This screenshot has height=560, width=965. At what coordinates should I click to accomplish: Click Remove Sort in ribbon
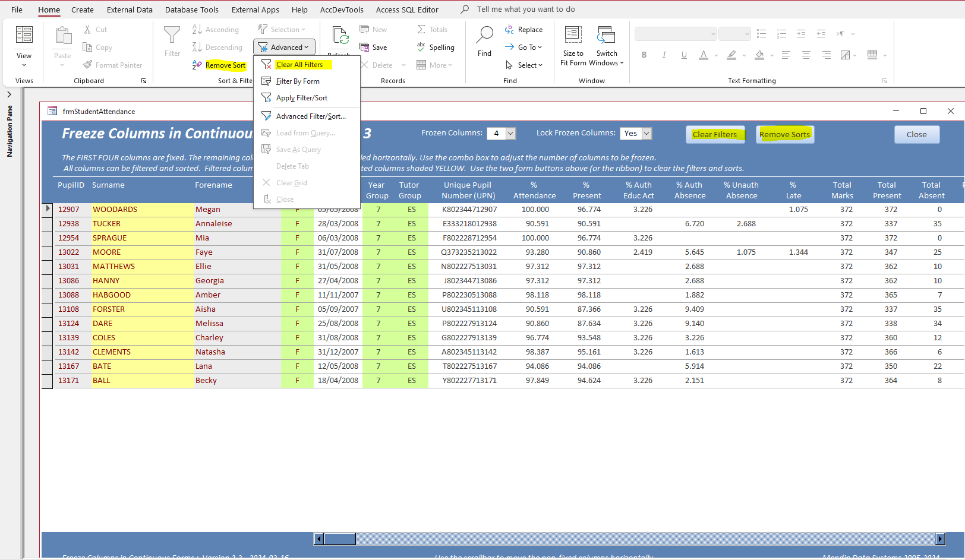tap(219, 65)
